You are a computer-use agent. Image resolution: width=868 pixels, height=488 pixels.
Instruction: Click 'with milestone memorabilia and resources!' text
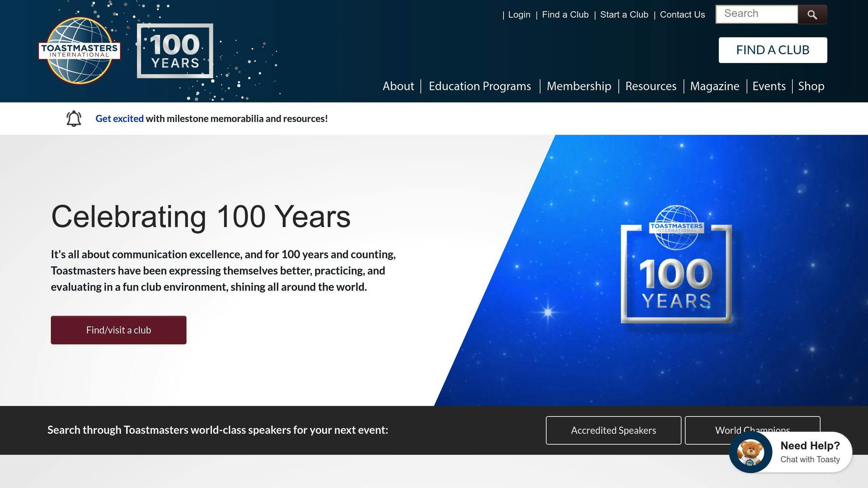pyautogui.click(x=237, y=119)
